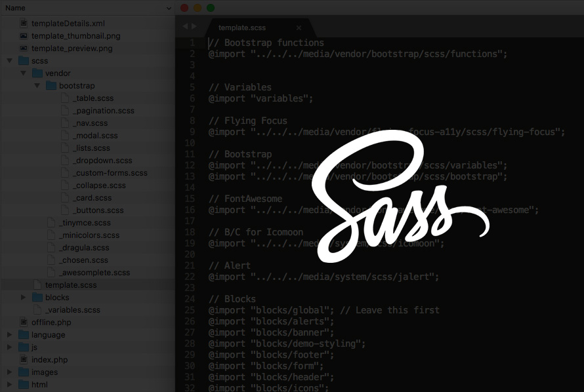Click the forward navigation arrow

click(x=193, y=27)
